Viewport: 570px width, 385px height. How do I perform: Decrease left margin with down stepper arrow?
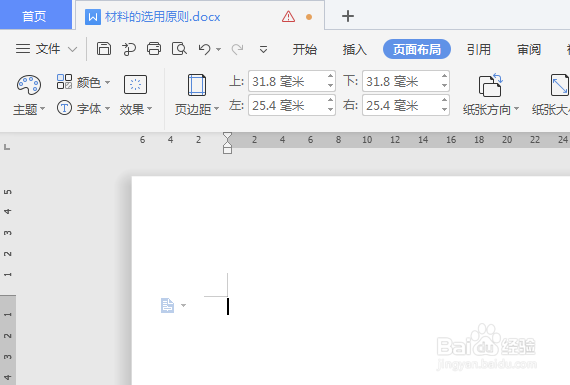(x=330, y=110)
